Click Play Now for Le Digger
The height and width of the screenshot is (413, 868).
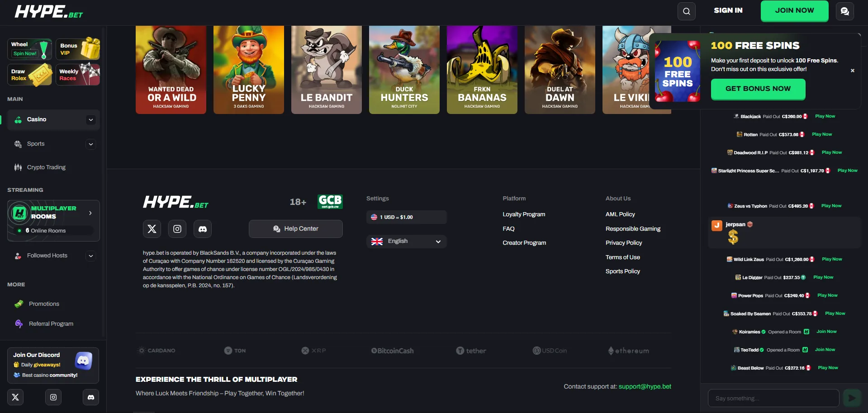click(x=823, y=277)
